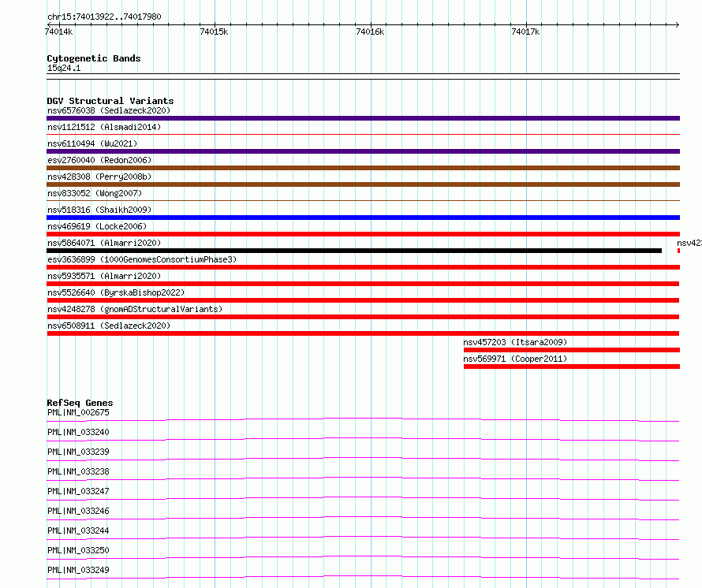Click the red bar under nsv457203 (Itsara2009)
The width and height of the screenshot is (702, 588).
[572, 350]
